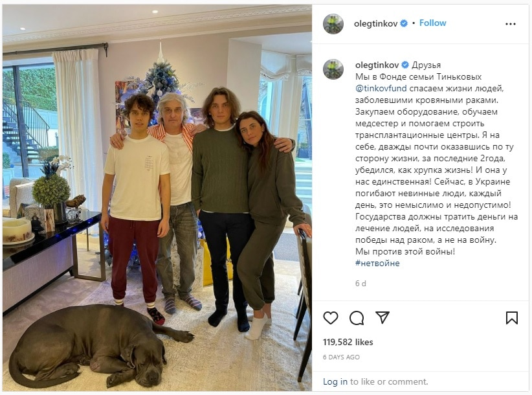The image size is (532, 395).
Task: Click the family photo image
Action: coord(157,198)
